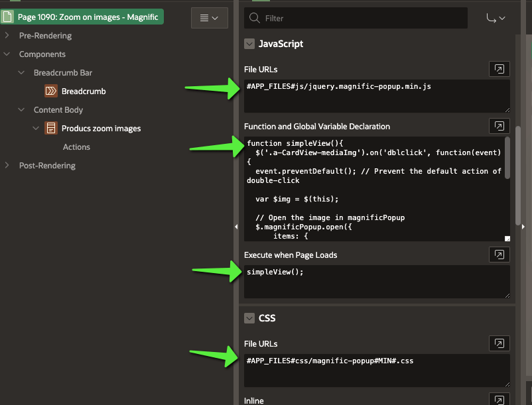Click inside the Execute when Page Loads textarea
Viewport: 532px width, 405px height.
(375, 282)
